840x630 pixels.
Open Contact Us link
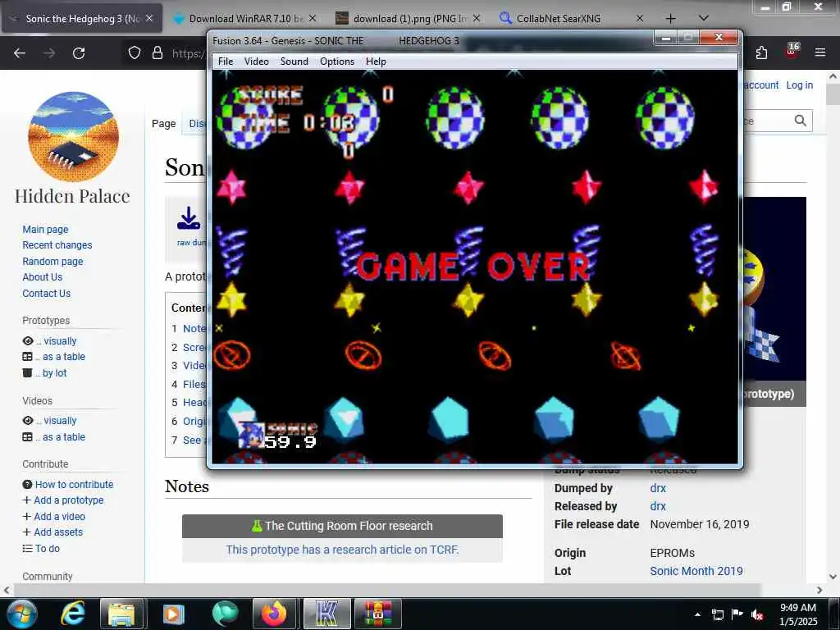(47, 294)
